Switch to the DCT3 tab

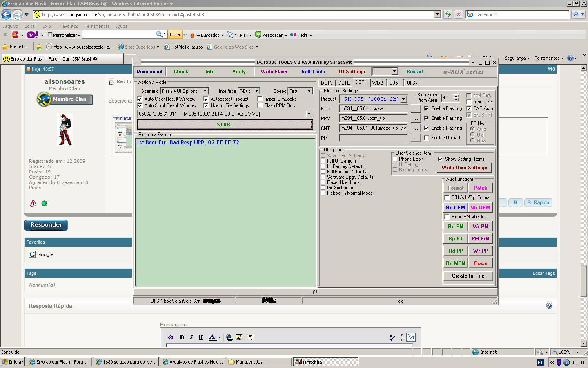(327, 83)
